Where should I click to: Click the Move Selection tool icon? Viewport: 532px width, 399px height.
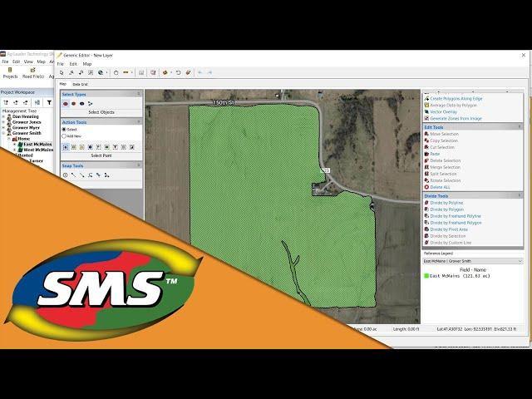(426, 134)
